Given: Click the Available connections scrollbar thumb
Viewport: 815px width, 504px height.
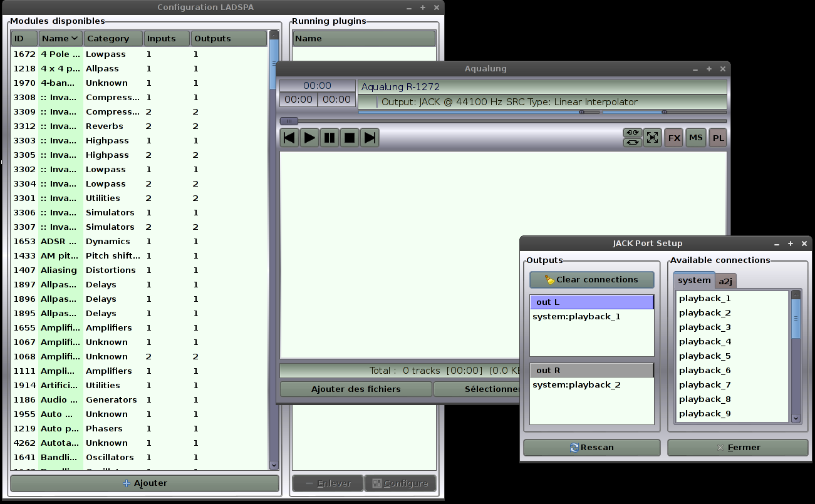Looking at the screenshot, I should click(x=796, y=318).
